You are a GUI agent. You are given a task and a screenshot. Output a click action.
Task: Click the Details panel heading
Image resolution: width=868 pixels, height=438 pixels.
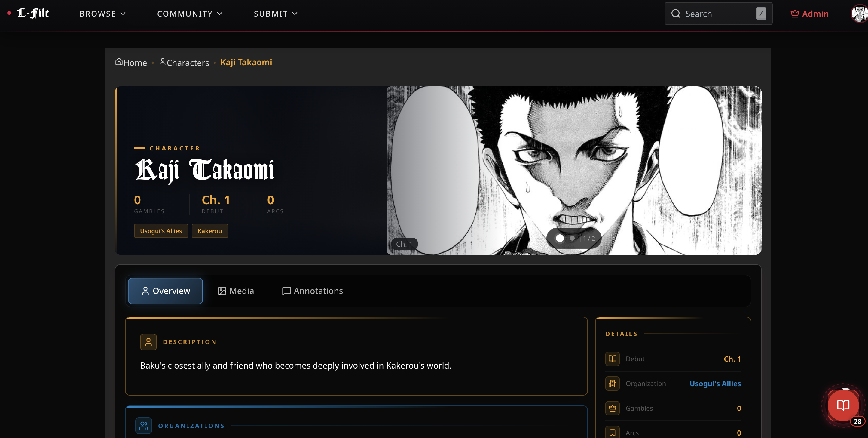pos(621,334)
